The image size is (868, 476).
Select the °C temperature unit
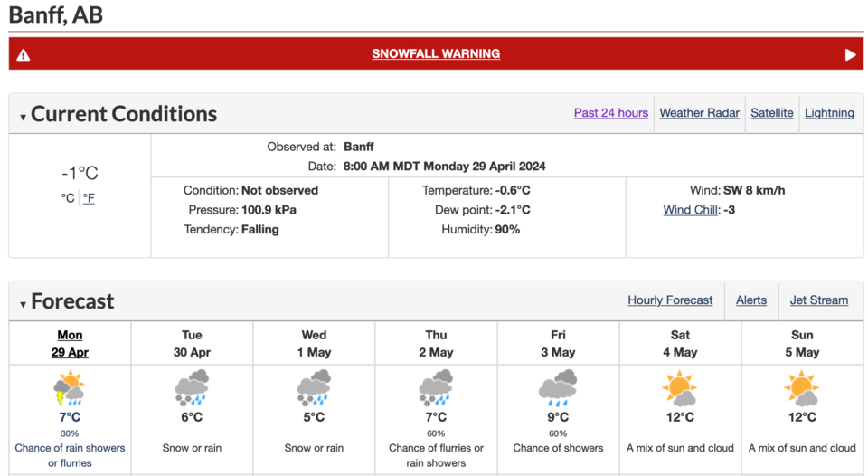point(68,198)
